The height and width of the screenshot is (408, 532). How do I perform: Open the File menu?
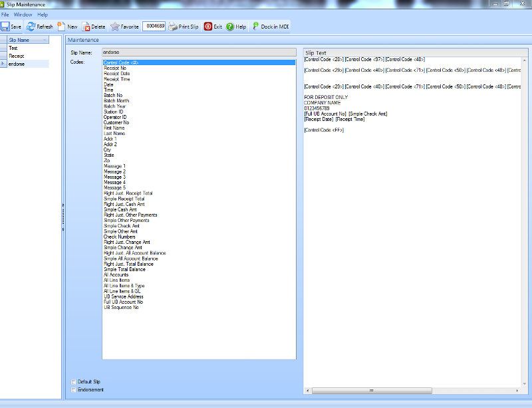pos(5,14)
